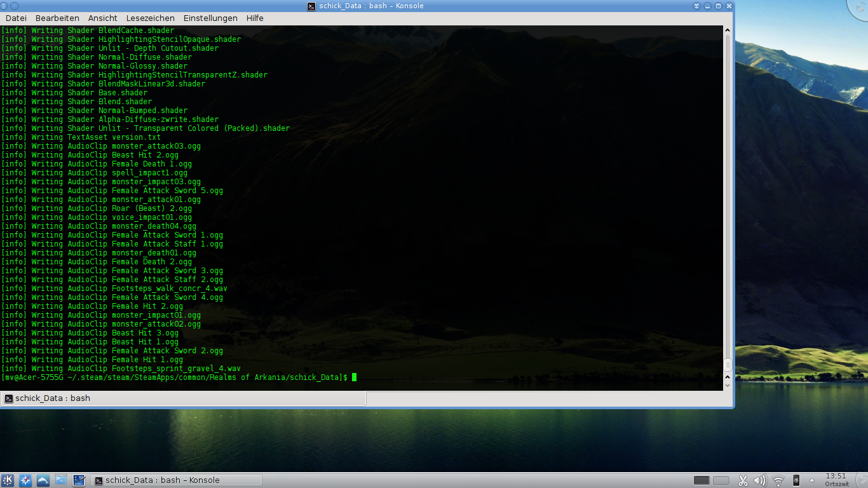
Task: Click schick_Data Konsole taskbar button
Action: (x=176, y=480)
